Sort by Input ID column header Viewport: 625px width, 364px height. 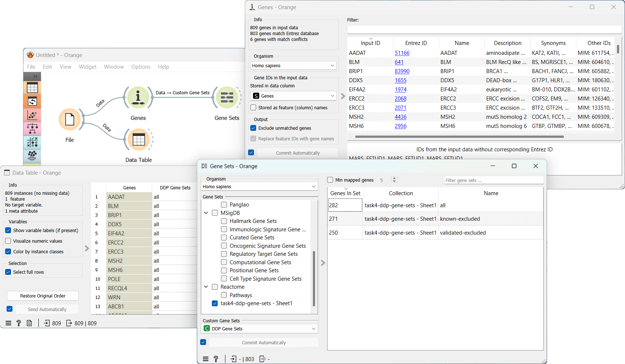[x=370, y=43]
